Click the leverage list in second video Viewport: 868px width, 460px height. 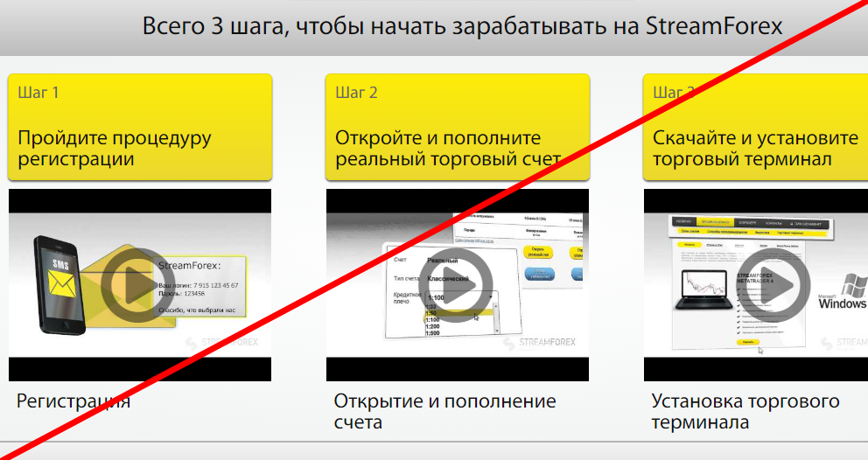pos(461,314)
